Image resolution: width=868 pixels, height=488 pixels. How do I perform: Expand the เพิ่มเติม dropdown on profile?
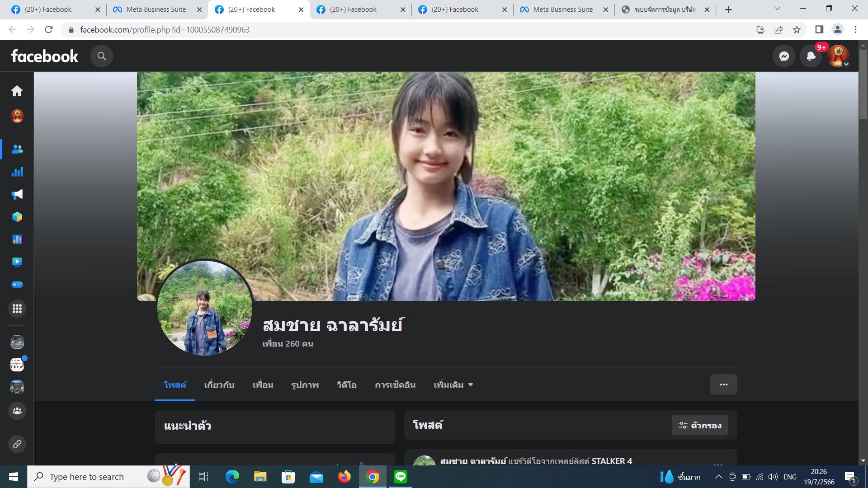453,385
